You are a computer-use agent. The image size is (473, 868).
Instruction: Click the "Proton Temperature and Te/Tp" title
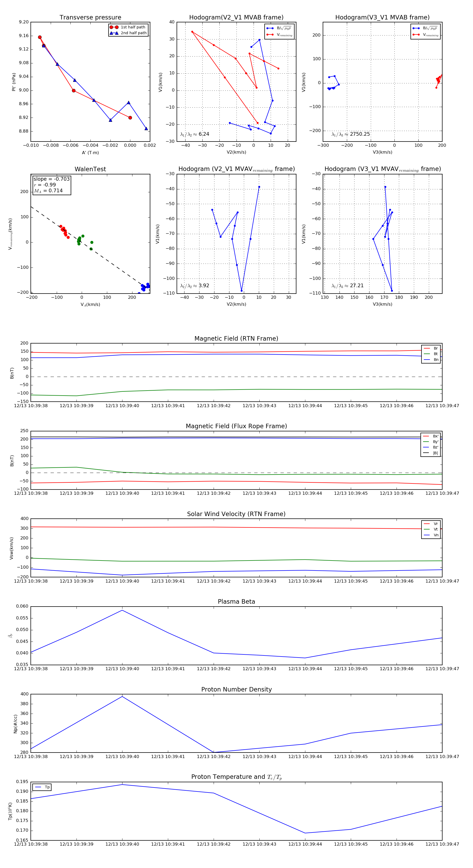point(236,777)
